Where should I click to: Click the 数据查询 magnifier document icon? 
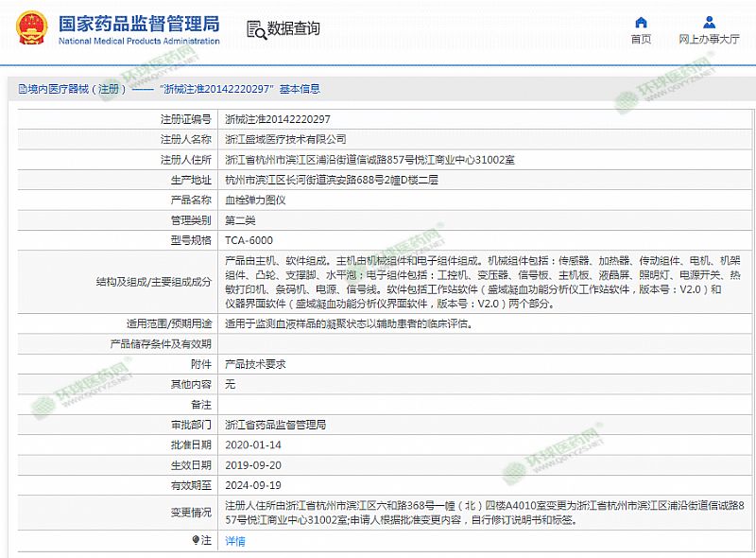coord(254,29)
